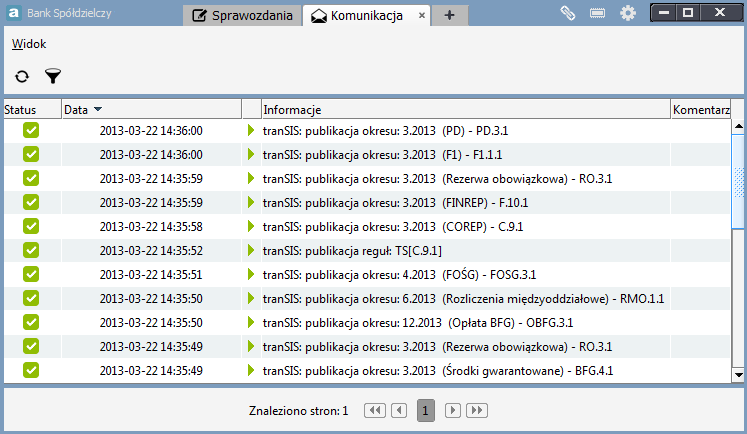Click the envelope icon on Komunikacja tab

[x=319, y=16]
